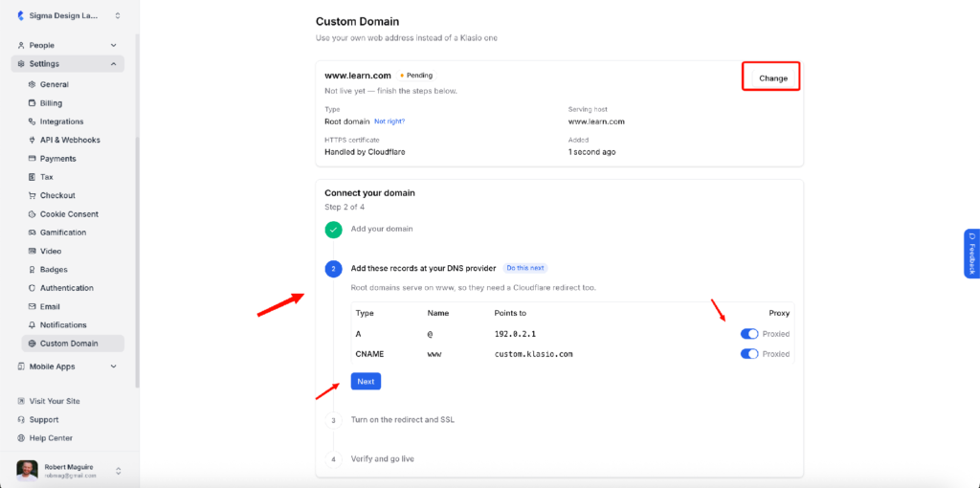Click the Payments card icon
The width and height of the screenshot is (980, 488).
click(x=32, y=159)
